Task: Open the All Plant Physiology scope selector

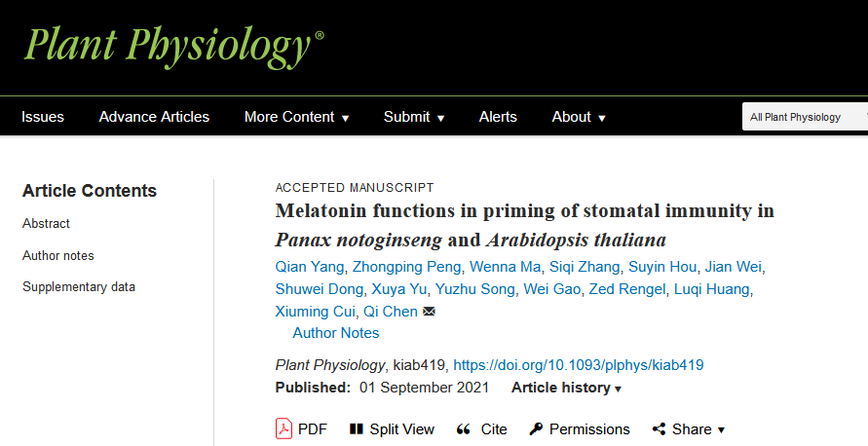Action: 805,117
